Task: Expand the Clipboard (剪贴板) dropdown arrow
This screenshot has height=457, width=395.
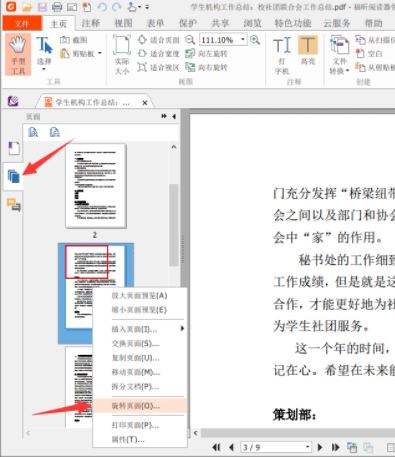Action: tap(100, 53)
